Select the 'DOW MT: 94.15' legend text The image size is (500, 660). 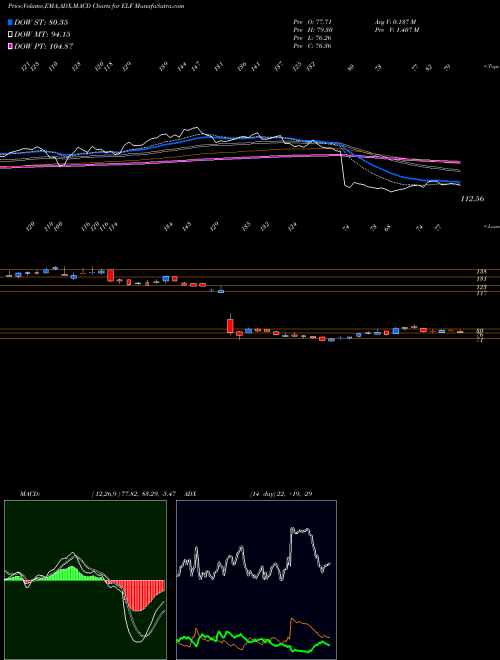click(42, 35)
